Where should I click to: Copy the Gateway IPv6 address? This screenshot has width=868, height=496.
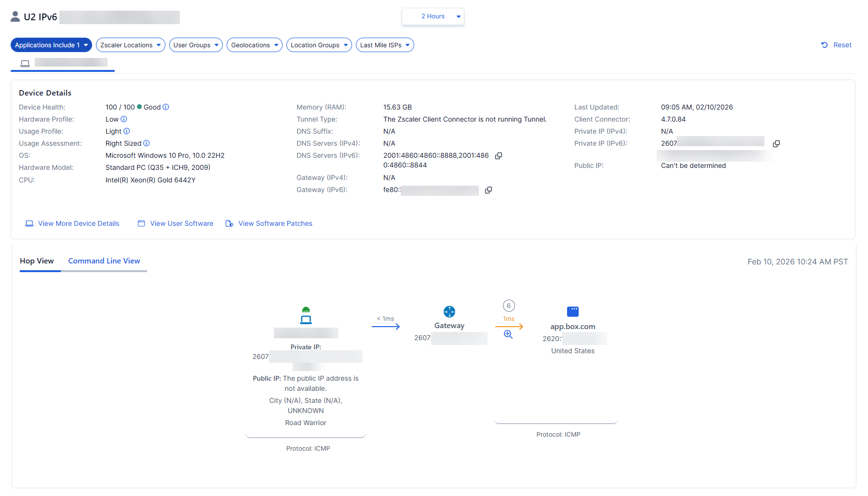pyautogui.click(x=488, y=190)
